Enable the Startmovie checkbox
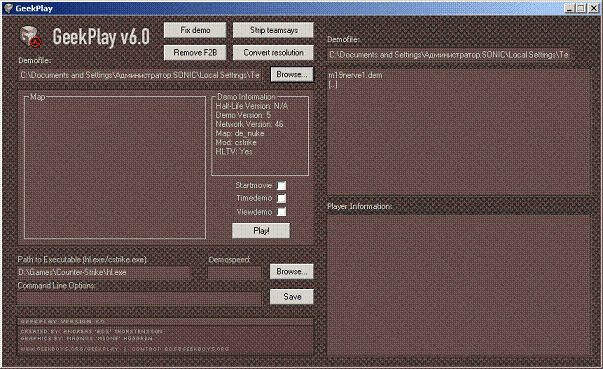The height and width of the screenshot is (369, 603). (282, 186)
